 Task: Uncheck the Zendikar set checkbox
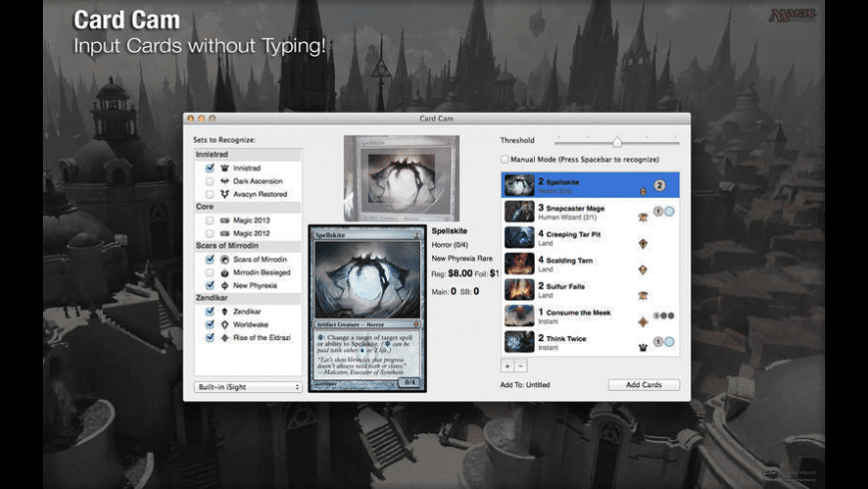tap(210, 311)
